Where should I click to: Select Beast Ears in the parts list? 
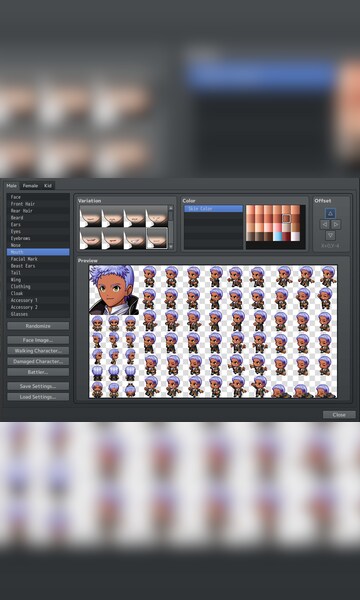click(38, 266)
